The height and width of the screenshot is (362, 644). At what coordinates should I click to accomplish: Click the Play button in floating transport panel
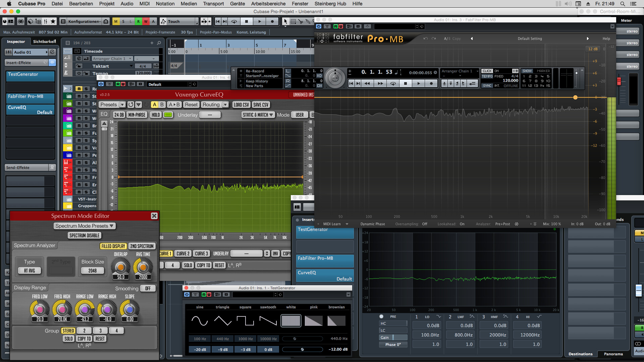[418, 83]
